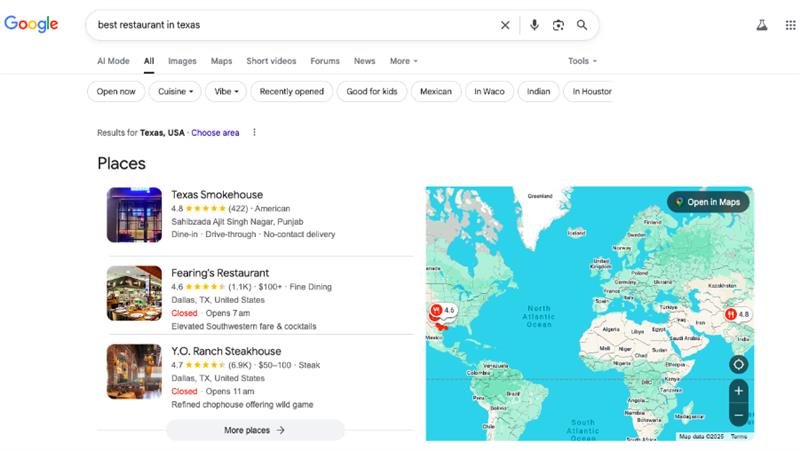Open the Google apps grid

(790, 25)
